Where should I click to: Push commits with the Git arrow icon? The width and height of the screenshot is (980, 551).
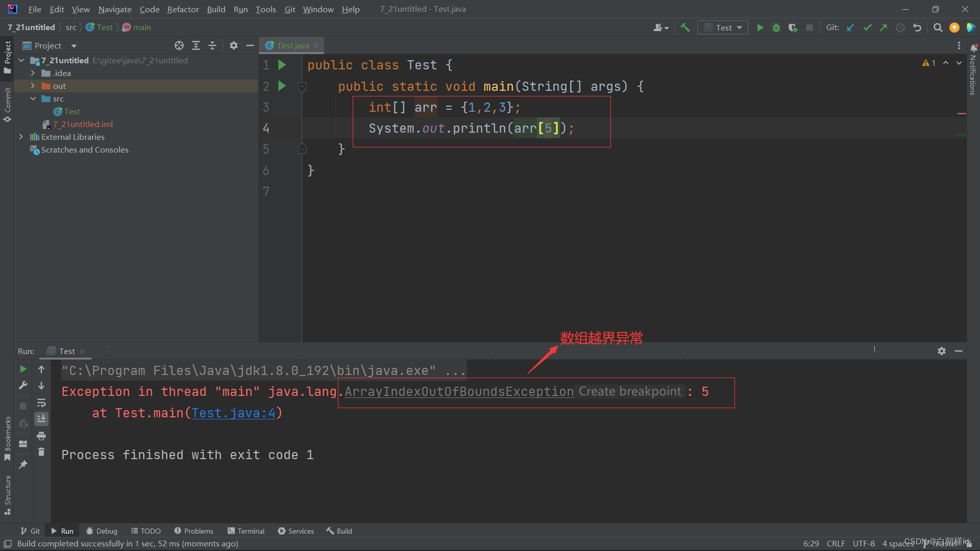coord(884,28)
